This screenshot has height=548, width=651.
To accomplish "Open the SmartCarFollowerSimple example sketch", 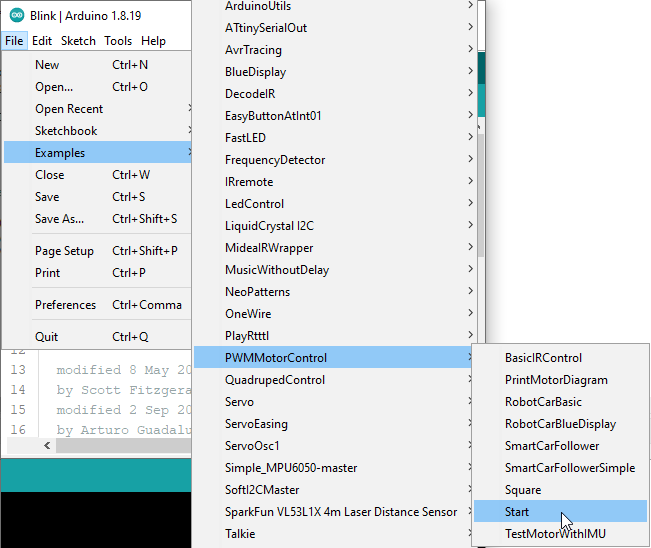I will tap(560, 468).
